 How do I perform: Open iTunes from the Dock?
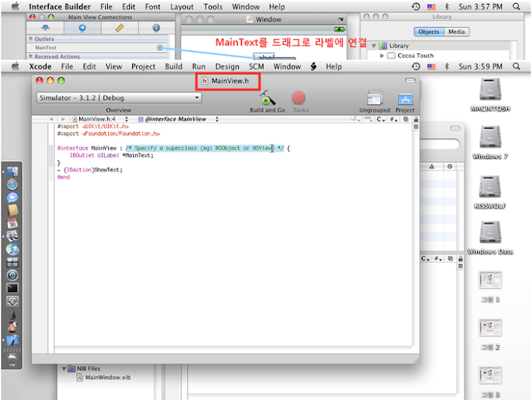[x=13, y=249]
